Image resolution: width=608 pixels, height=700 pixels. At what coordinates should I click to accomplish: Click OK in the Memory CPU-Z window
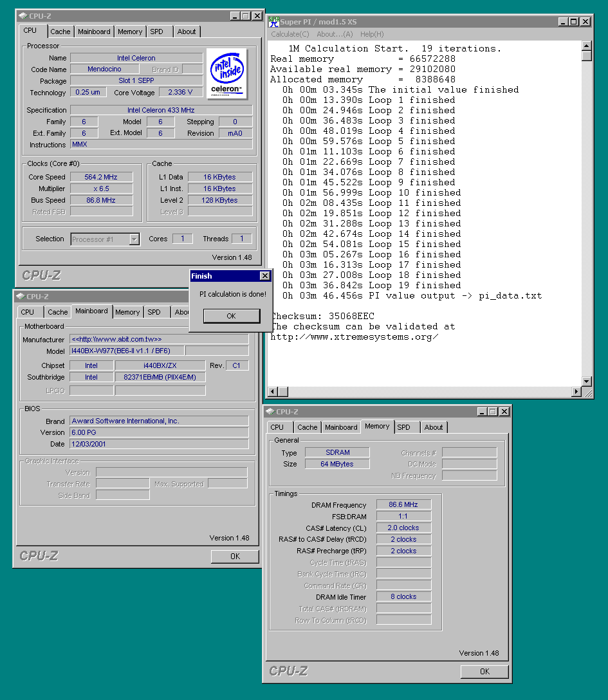(484, 672)
